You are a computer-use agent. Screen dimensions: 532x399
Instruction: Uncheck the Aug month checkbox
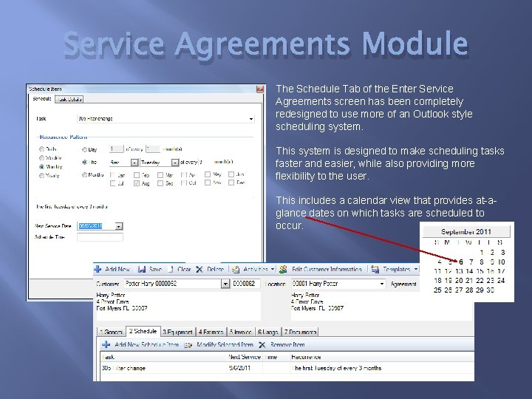(x=137, y=183)
